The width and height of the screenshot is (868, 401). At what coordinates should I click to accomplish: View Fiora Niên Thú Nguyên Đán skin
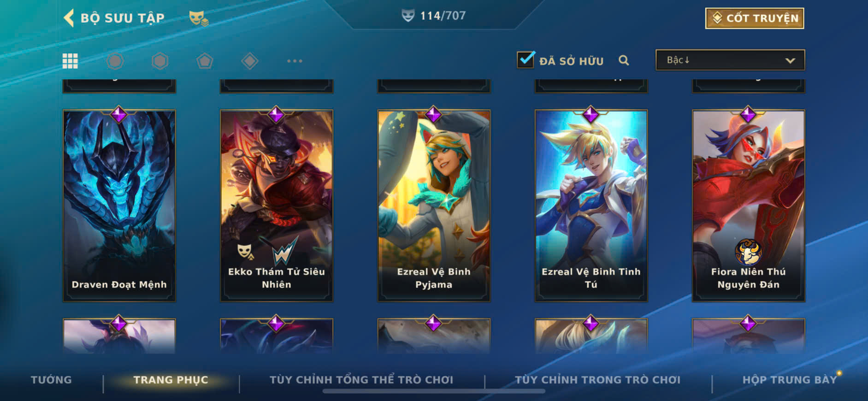749,206
